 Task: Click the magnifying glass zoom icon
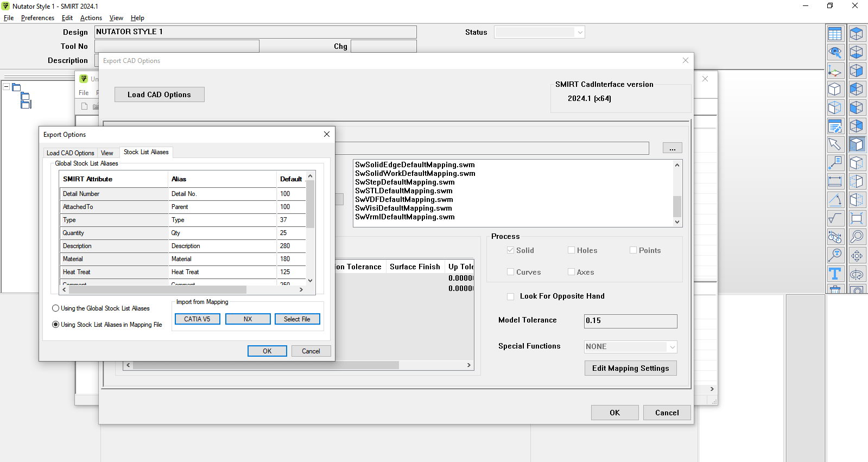857,237
